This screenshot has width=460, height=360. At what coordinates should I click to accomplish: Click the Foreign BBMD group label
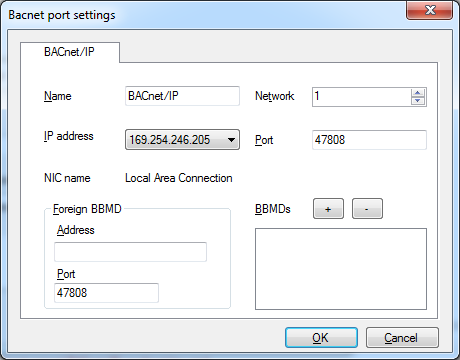point(87,209)
